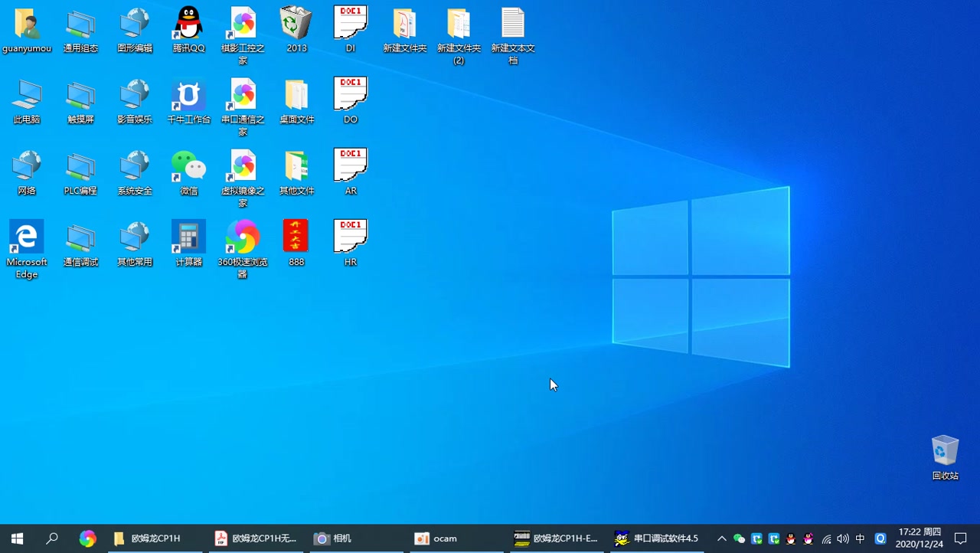Switch to 欧姆龙CP1H无... PDF taskbar item

256,538
